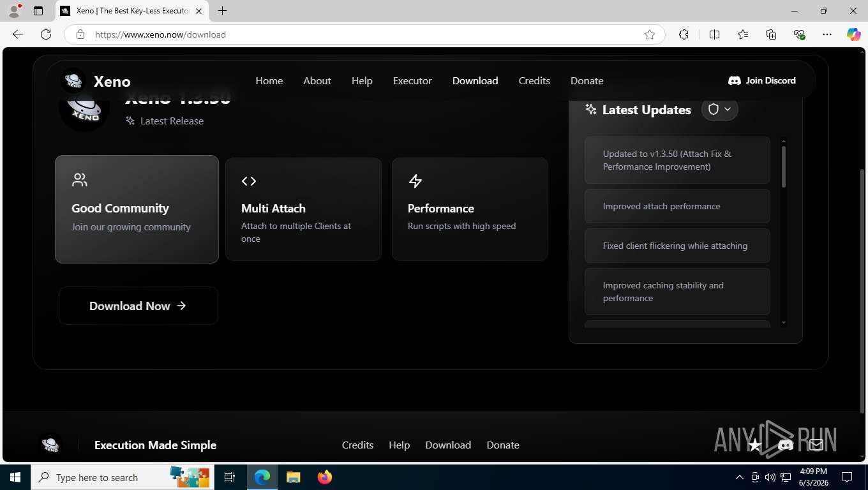Open footer Donate link
This screenshot has height=490, width=868.
point(503,445)
